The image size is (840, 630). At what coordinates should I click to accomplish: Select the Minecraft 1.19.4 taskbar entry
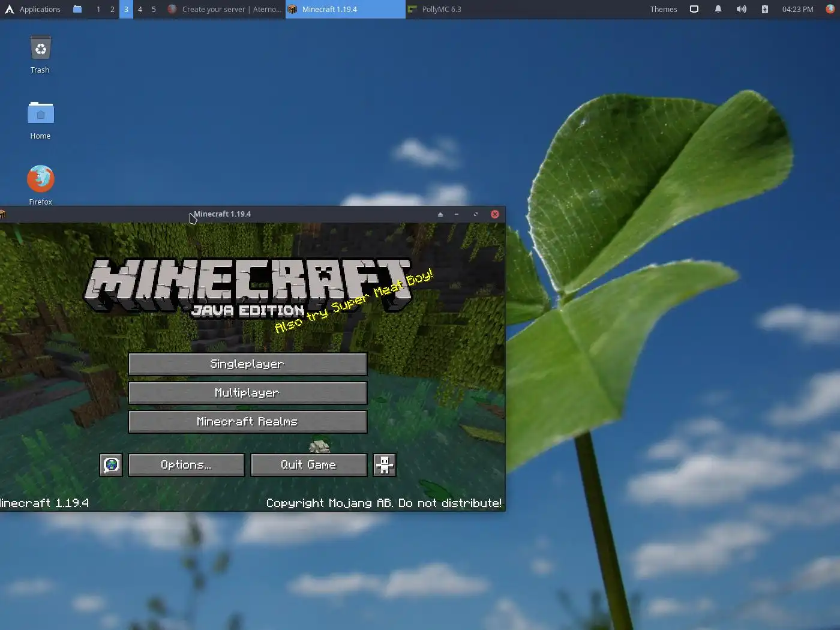(x=345, y=9)
